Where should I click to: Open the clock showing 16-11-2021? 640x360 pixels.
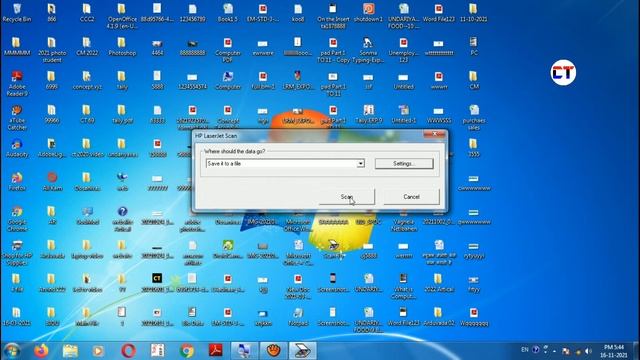point(614,351)
